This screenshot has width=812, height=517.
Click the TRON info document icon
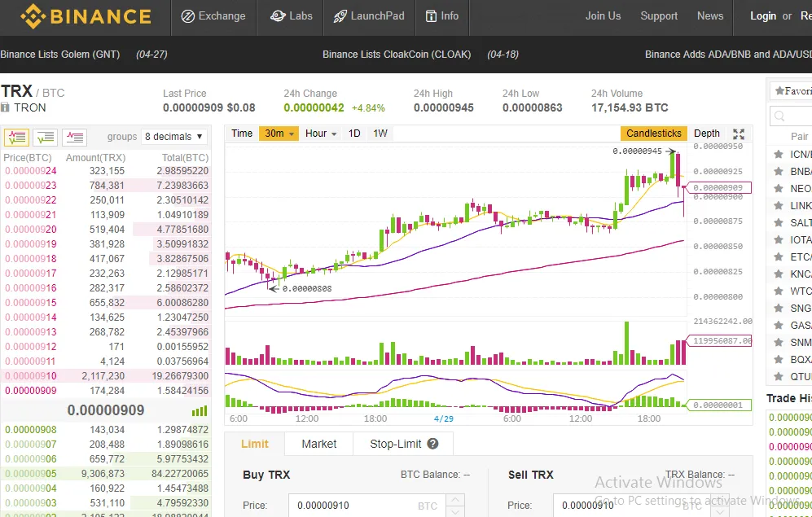click(x=5, y=107)
